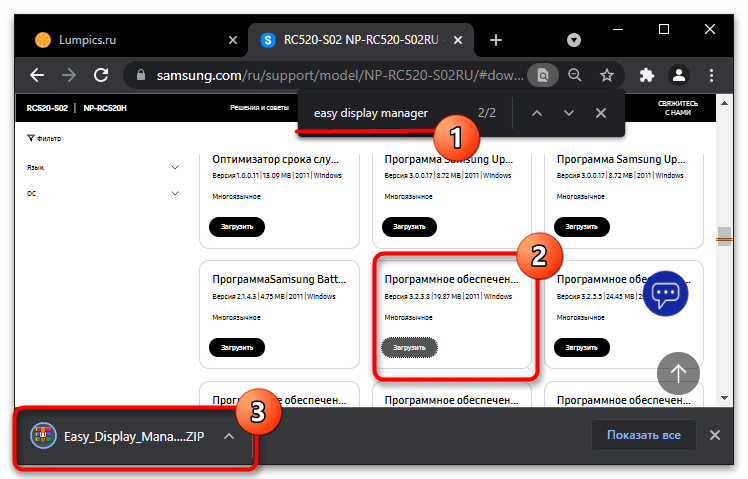Close the find-in-page bar
748x479 pixels.
[601, 113]
